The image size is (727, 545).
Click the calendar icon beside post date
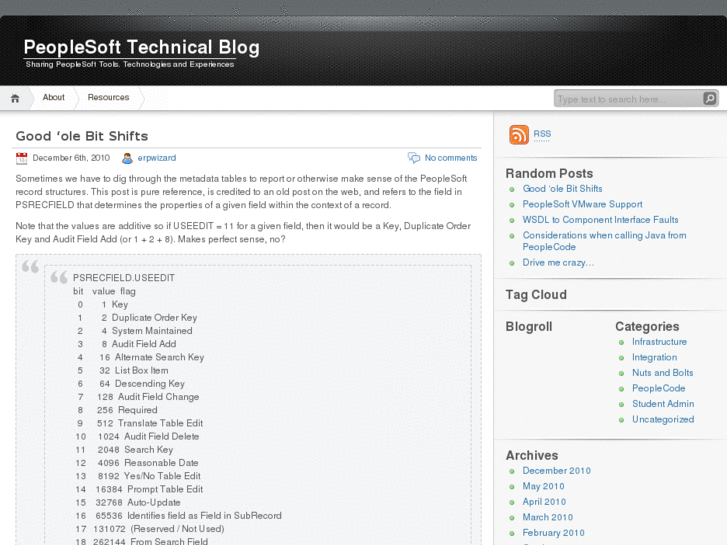21,158
